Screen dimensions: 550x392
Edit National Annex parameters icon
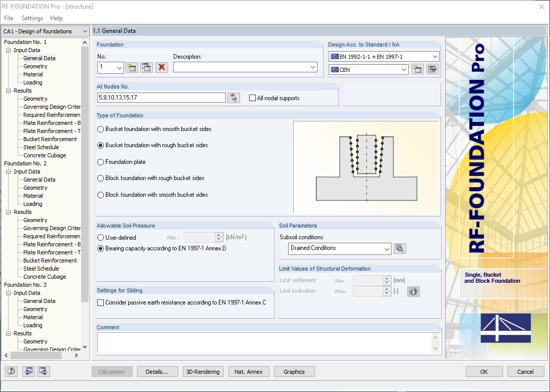coord(433,69)
